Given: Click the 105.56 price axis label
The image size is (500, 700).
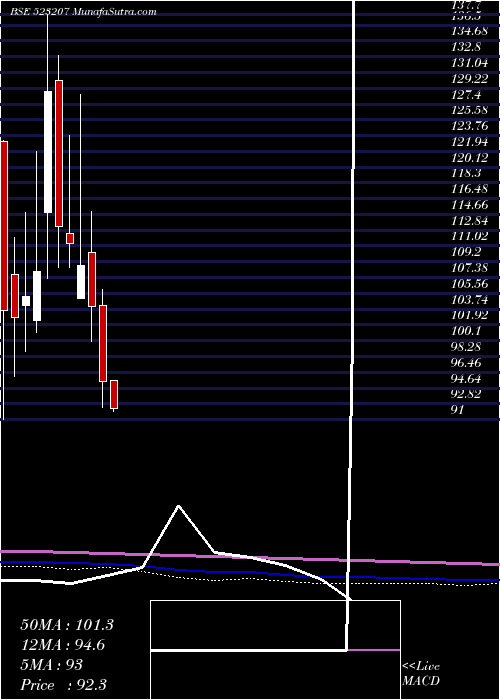Looking at the screenshot, I should tap(470, 283).
